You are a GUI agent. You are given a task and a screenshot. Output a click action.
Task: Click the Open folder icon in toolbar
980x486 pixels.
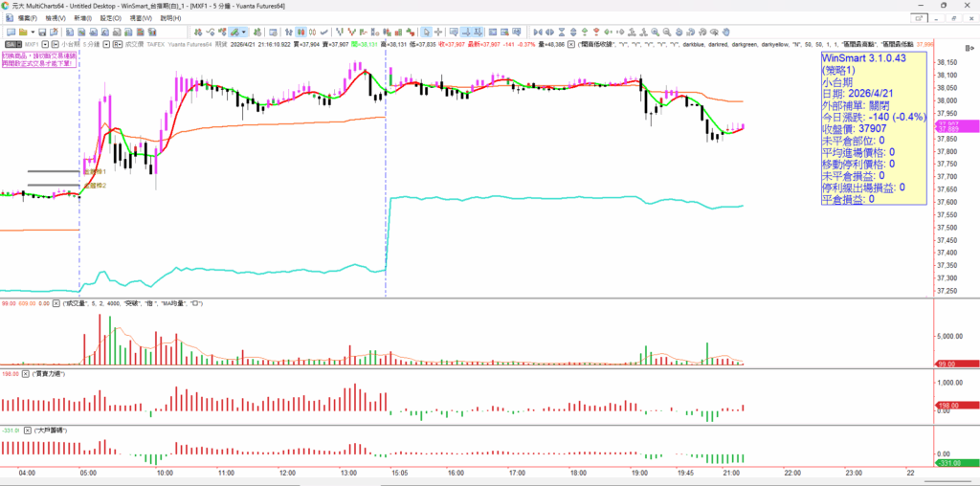[23, 32]
